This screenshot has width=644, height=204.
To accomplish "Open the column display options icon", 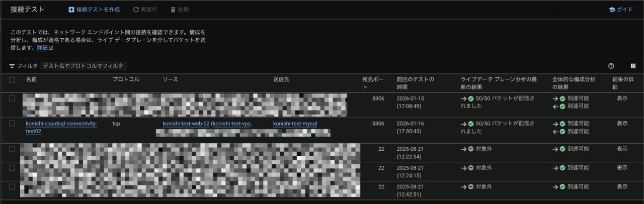I will 633,66.
